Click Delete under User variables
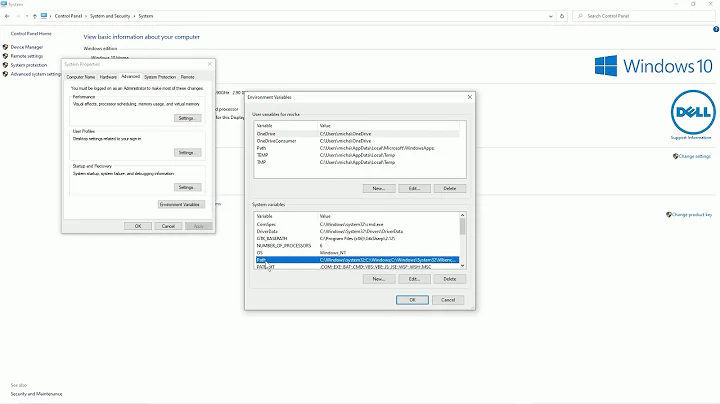The width and height of the screenshot is (720, 404). click(x=450, y=188)
